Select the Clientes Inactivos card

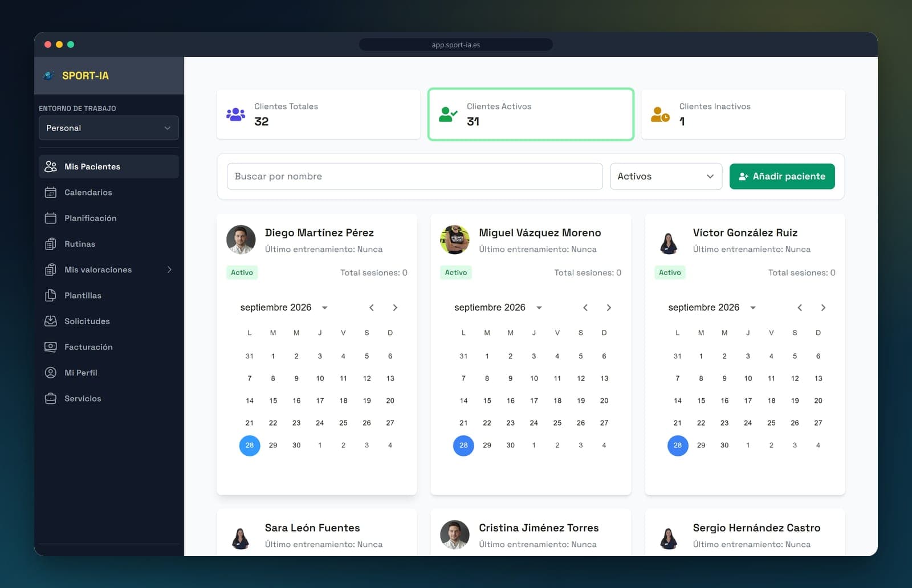[x=743, y=115]
